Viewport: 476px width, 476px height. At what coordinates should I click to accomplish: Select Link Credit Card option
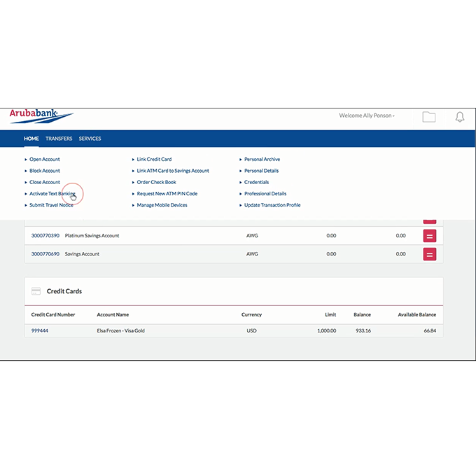coord(154,160)
